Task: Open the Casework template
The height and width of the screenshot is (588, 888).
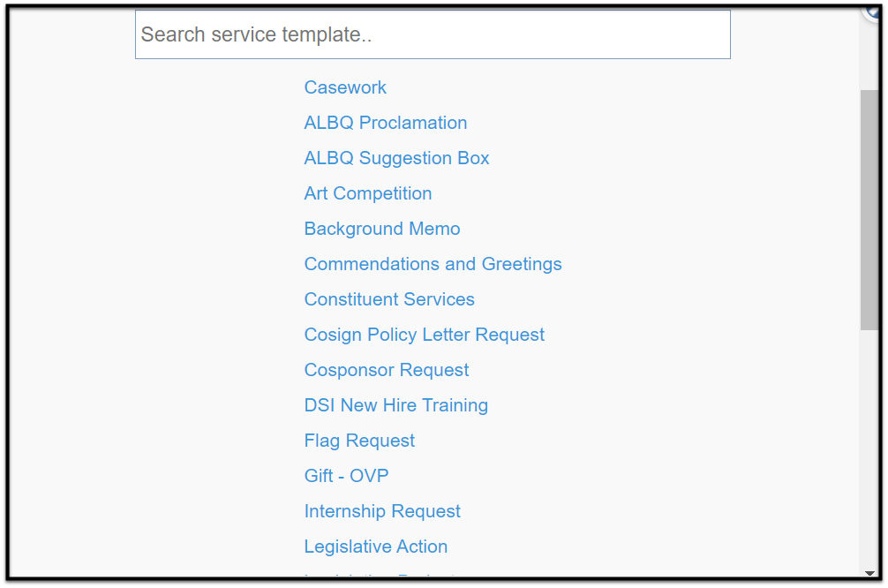Action: tap(345, 87)
